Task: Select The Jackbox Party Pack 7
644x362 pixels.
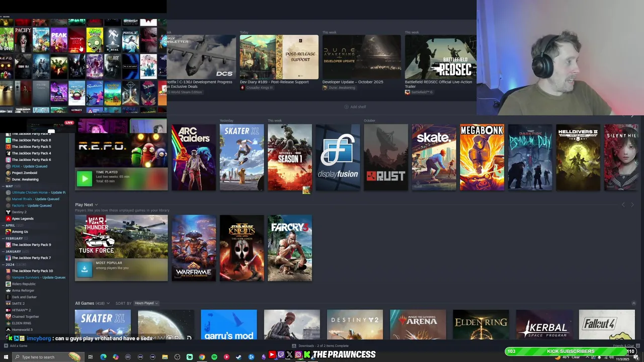Action: click(31, 257)
